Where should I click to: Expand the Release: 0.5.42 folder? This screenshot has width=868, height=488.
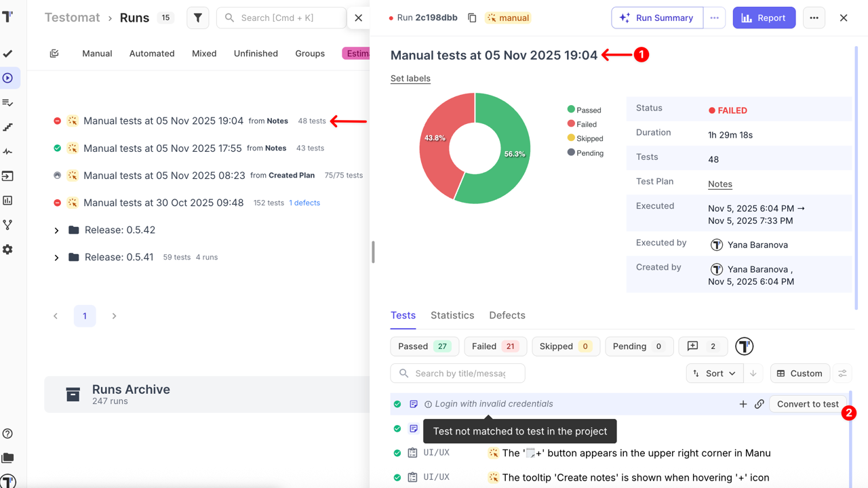(56, 230)
